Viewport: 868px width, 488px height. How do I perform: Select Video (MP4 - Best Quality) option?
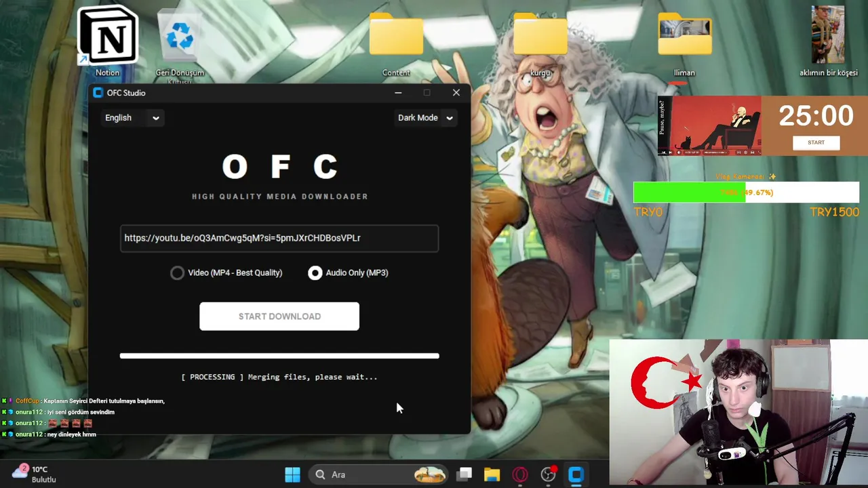click(226, 272)
